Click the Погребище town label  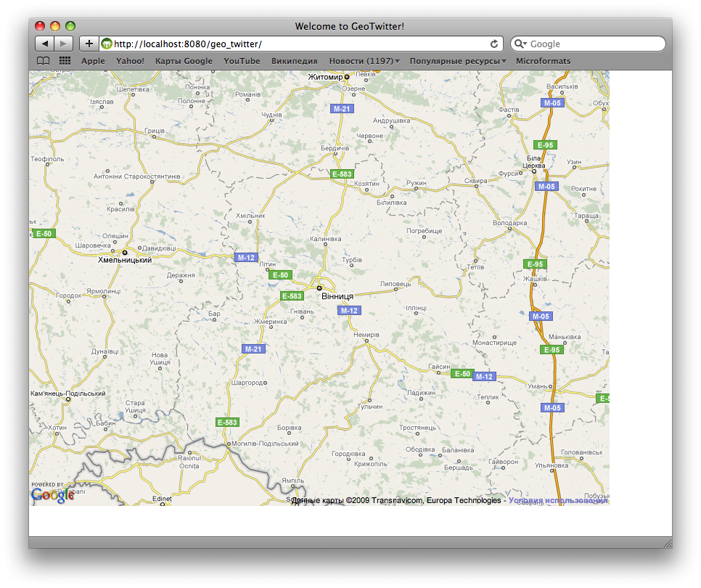425,231
